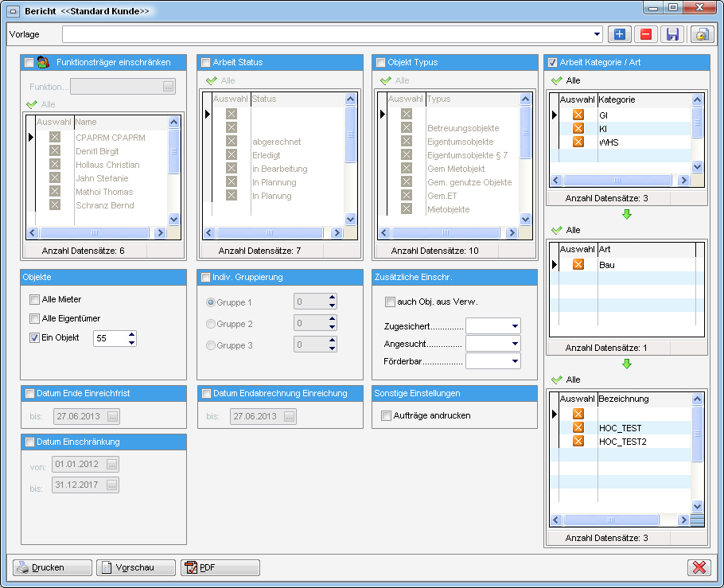
Task: Click the Vorschau button
Action: pos(136,567)
